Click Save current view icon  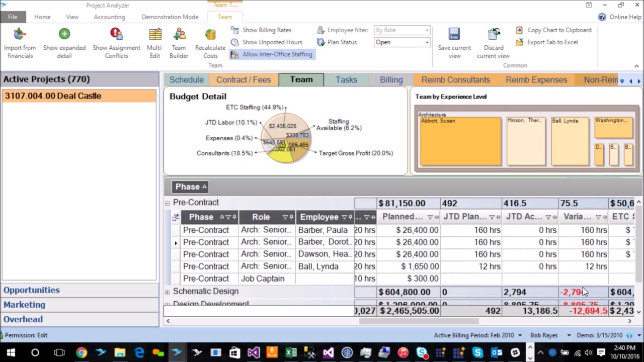pyautogui.click(x=454, y=34)
